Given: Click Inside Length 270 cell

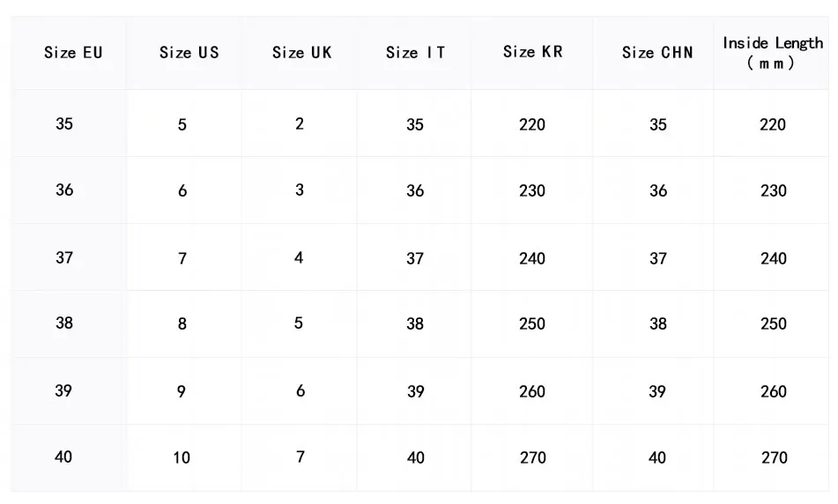Looking at the screenshot, I should tap(774, 457).
